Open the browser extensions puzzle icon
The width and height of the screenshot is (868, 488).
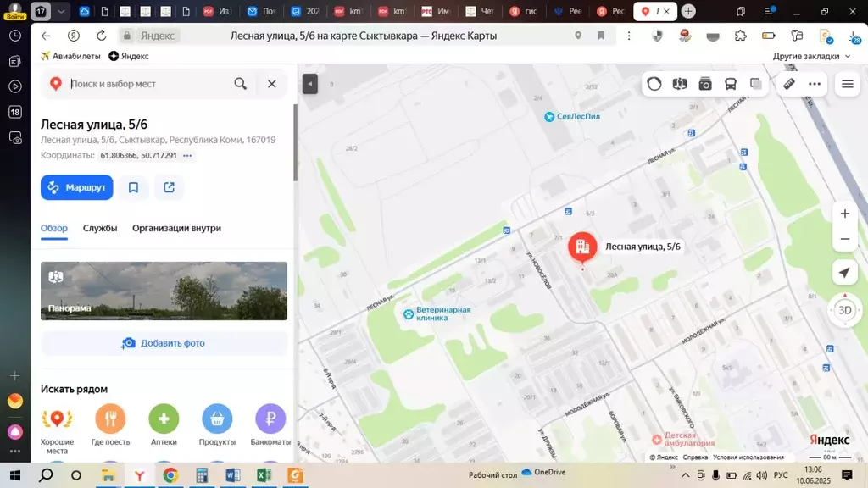tap(740, 36)
